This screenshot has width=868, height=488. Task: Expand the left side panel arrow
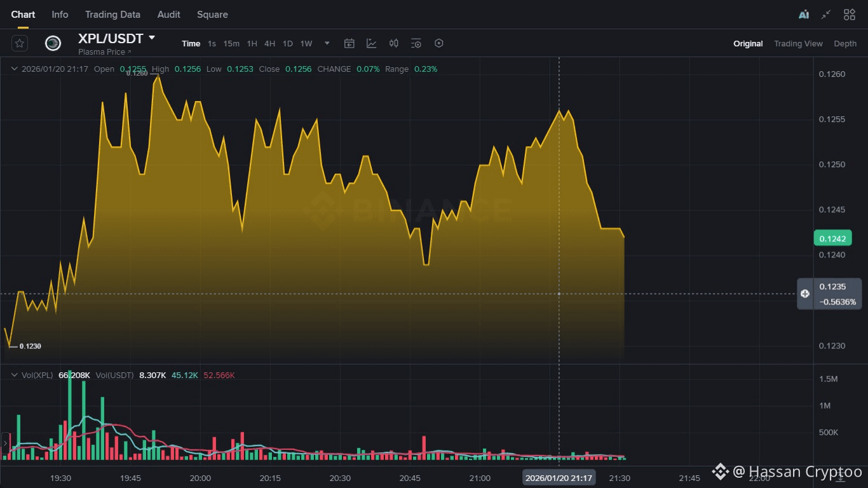tap(5, 443)
